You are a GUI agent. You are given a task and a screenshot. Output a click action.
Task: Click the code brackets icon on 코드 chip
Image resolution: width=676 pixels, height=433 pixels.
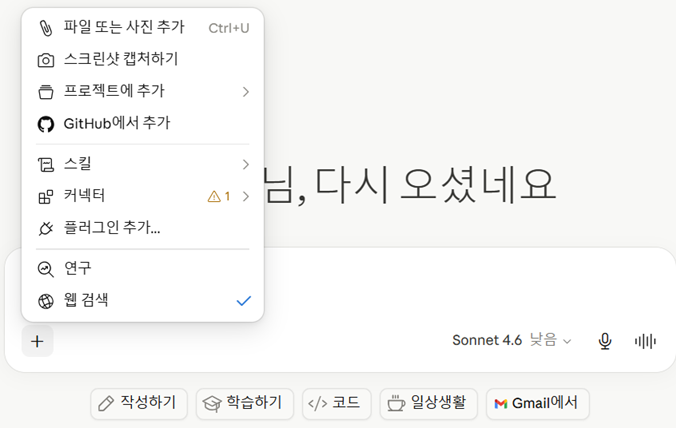[318, 404]
